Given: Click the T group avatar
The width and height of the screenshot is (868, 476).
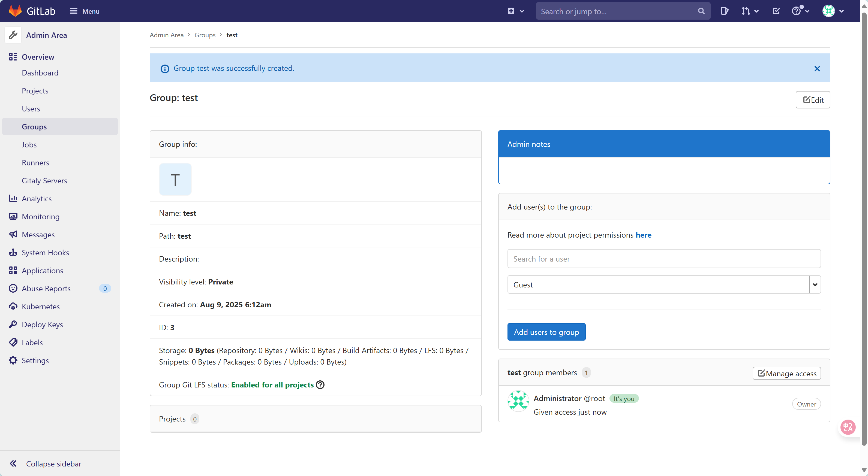Looking at the screenshot, I should pyautogui.click(x=175, y=180).
